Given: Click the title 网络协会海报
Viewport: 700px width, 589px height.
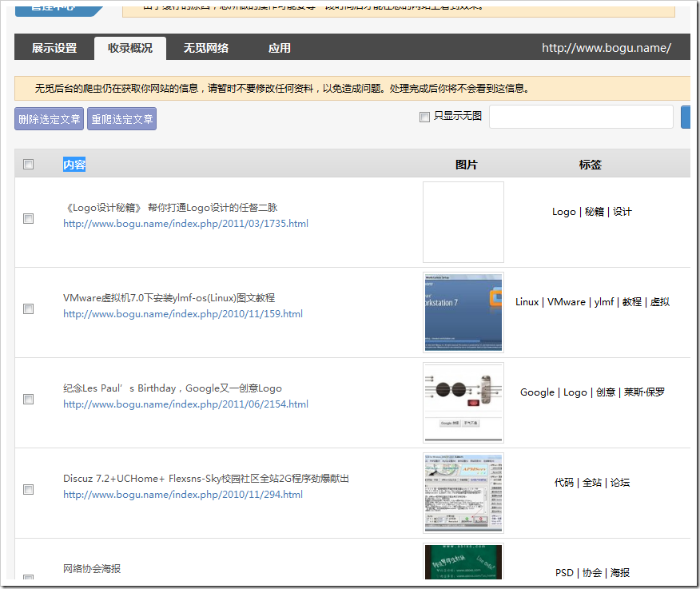Looking at the screenshot, I should click(x=92, y=568).
